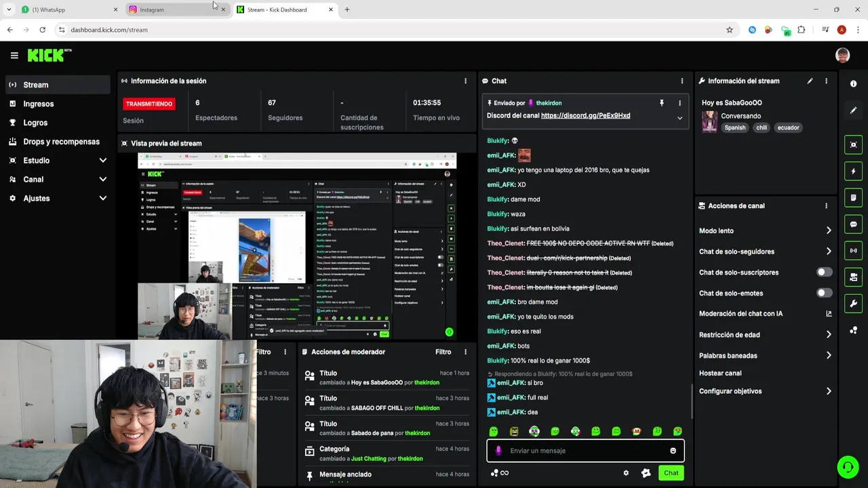The image size is (868, 488).
Task: Toggle the lightning bolt widget icon
Action: pos(853,171)
